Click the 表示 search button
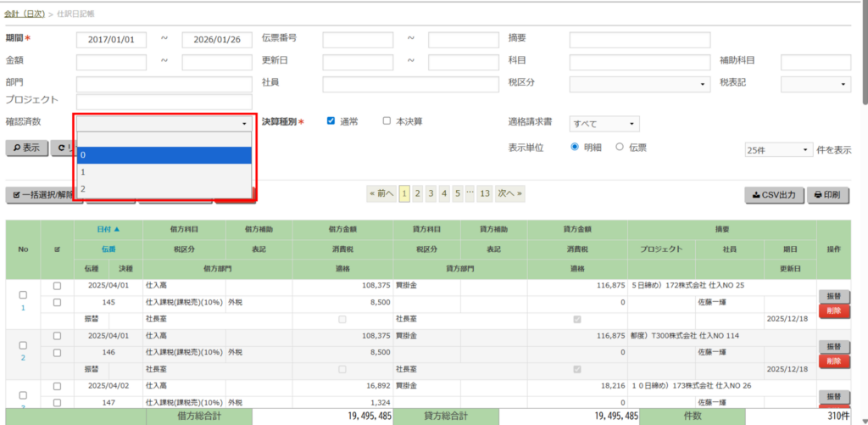868x425 pixels. point(25,148)
